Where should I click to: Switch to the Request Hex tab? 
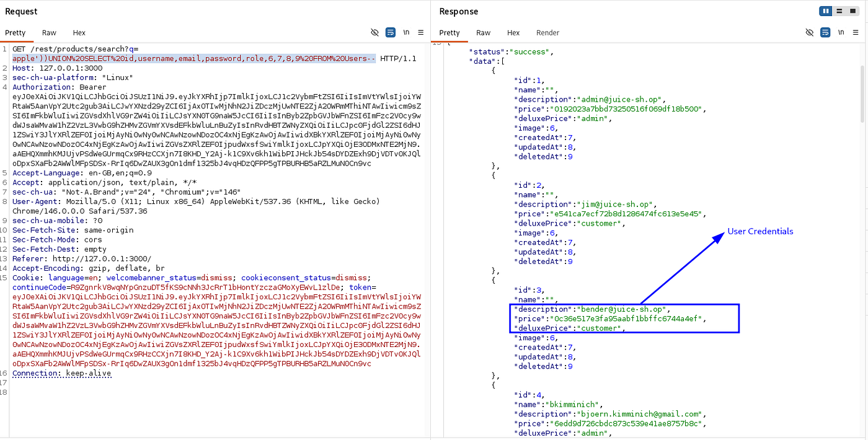[79, 33]
